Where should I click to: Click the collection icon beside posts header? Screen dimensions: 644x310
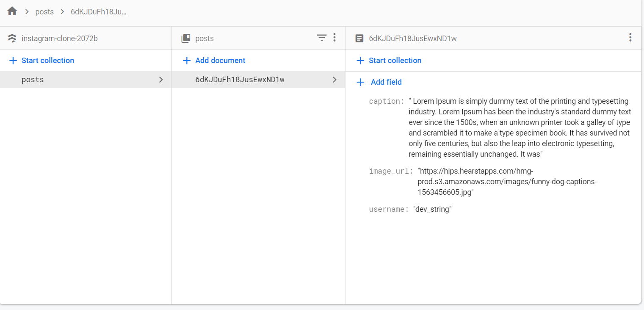pos(186,38)
